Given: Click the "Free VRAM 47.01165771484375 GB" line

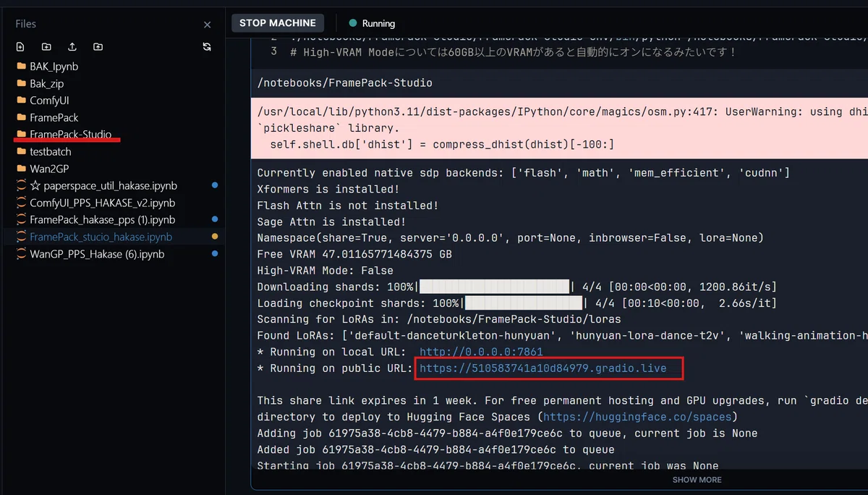Looking at the screenshot, I should [354, 255].
